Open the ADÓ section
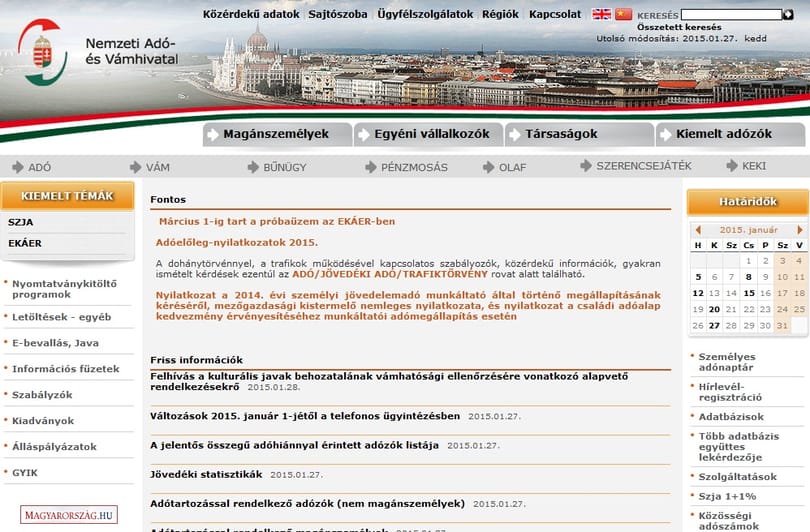The width and height of the screenshot is (810, 532). coord(39,167)
